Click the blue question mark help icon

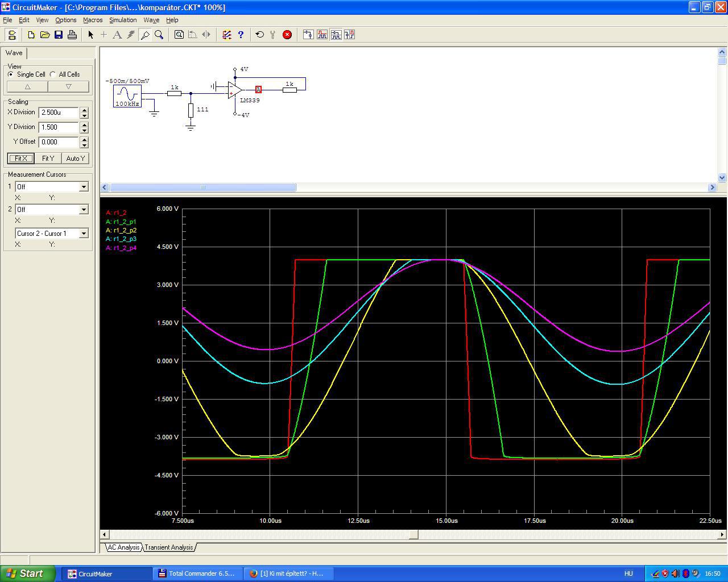tap(241, 35)
